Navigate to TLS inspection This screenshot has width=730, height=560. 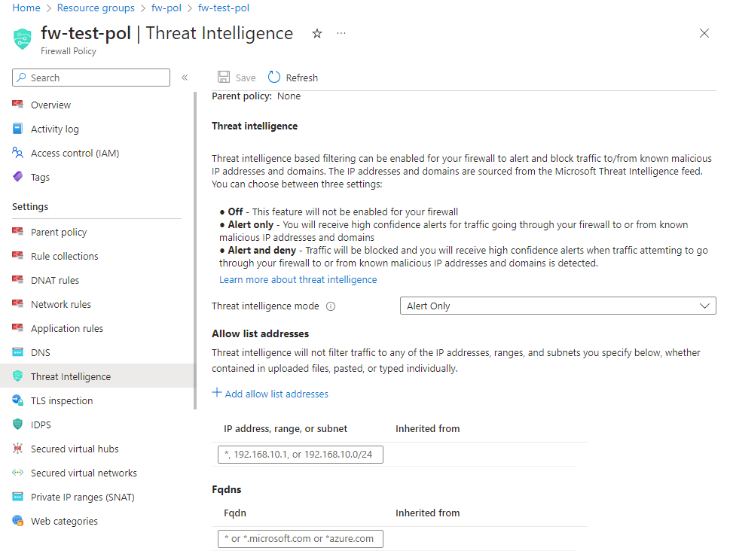click(62, 401)
